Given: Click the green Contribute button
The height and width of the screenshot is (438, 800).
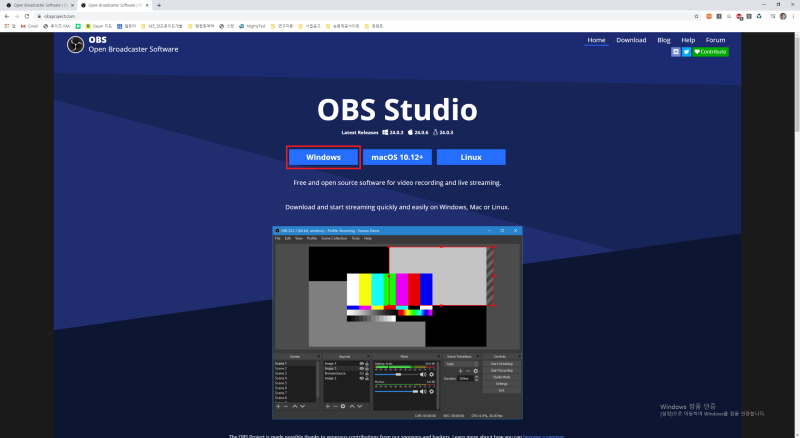Looking at the screenshot, I should [x=710, y=52].
